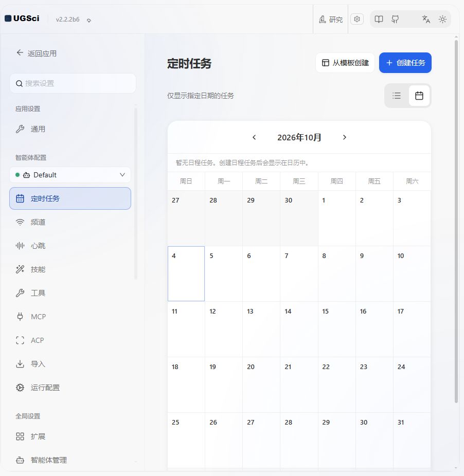Click the update check icon beside version
The width and height of the screenshot is (464, 476).
88,20
